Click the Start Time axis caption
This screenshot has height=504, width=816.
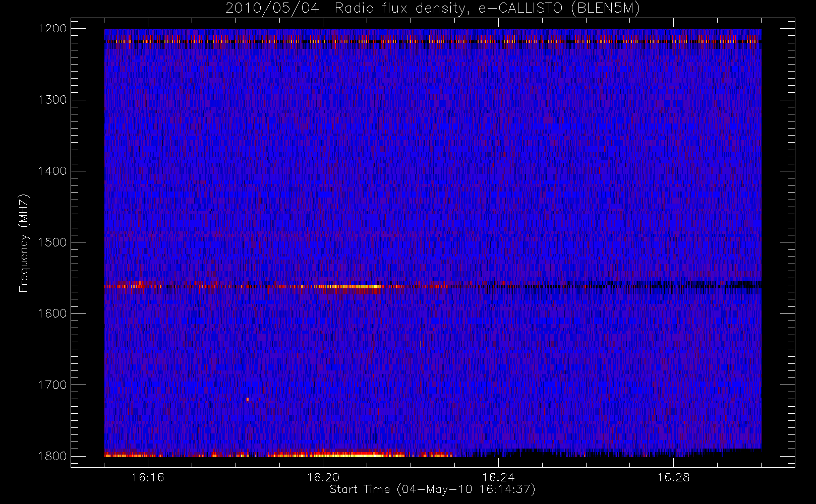pyautogui.click(x=432, y=489)
